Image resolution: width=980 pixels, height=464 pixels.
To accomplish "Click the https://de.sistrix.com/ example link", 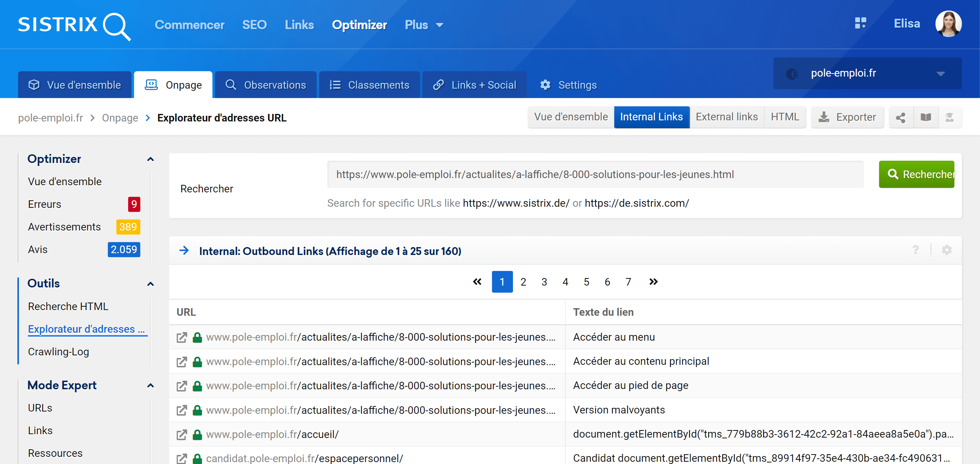I will [x=637, y=203].
